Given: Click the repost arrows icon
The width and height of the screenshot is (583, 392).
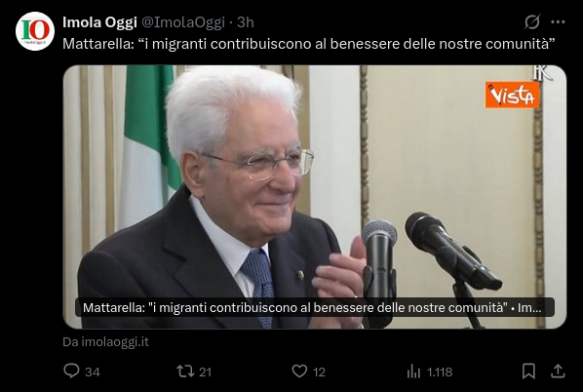Looking at the screenshot, I should click(x=185, y=371).
